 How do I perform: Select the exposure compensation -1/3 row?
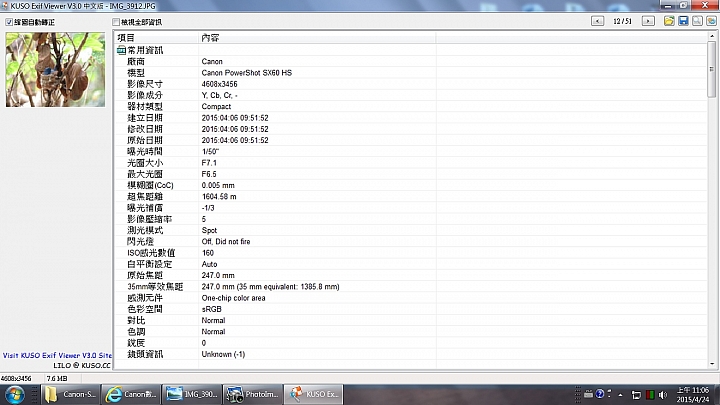[x=411, y=208]
